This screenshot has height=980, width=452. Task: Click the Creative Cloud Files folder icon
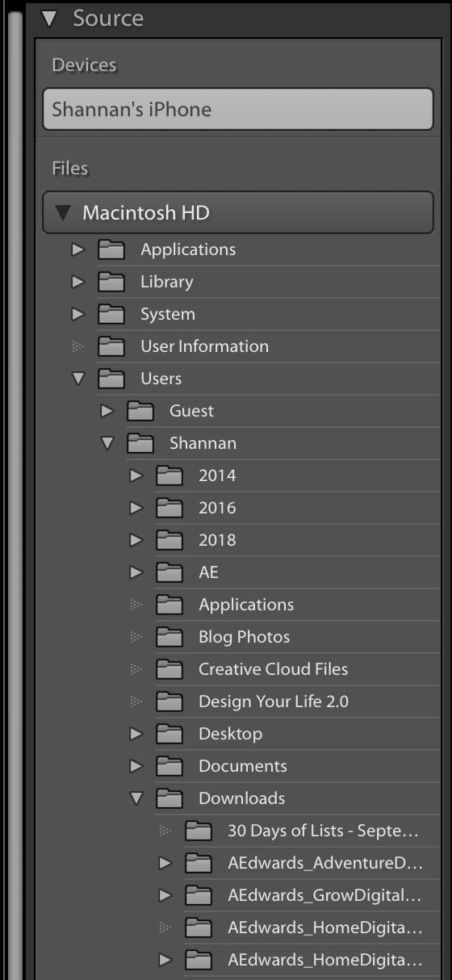pyautogui.click(x=169, y=669)
